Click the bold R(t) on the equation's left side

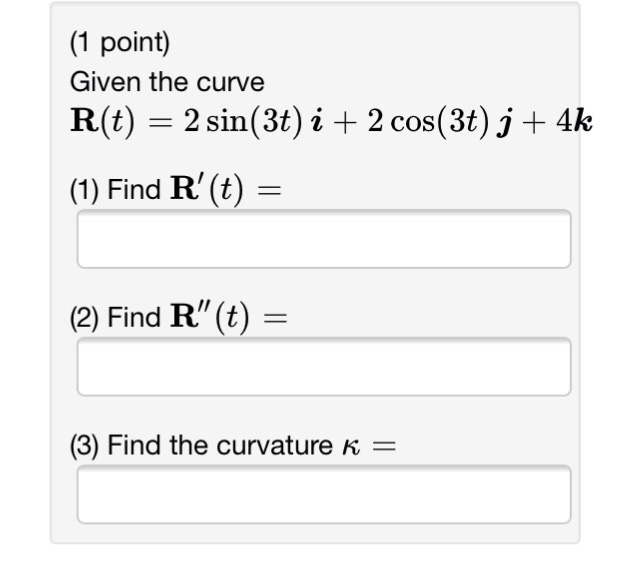point(106,122)
